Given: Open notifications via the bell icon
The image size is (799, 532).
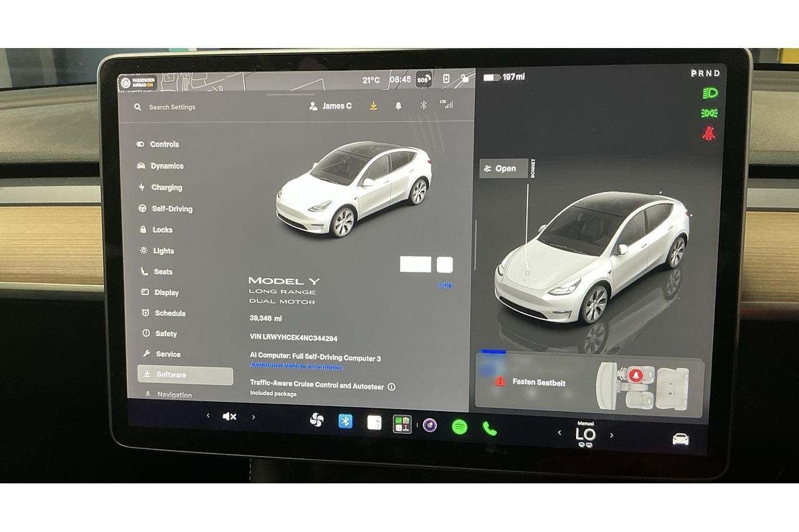Looking at the screenshot, I should click(x=398, y=106).
